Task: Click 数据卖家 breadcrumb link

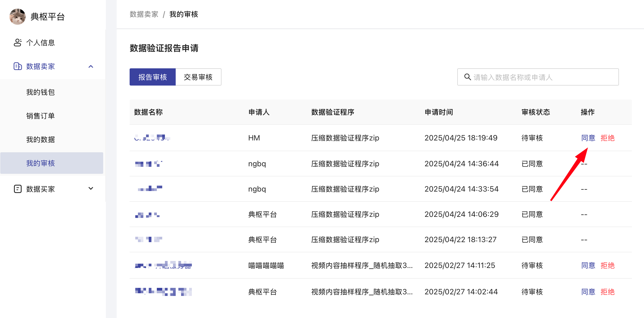Action: [144, 14]
